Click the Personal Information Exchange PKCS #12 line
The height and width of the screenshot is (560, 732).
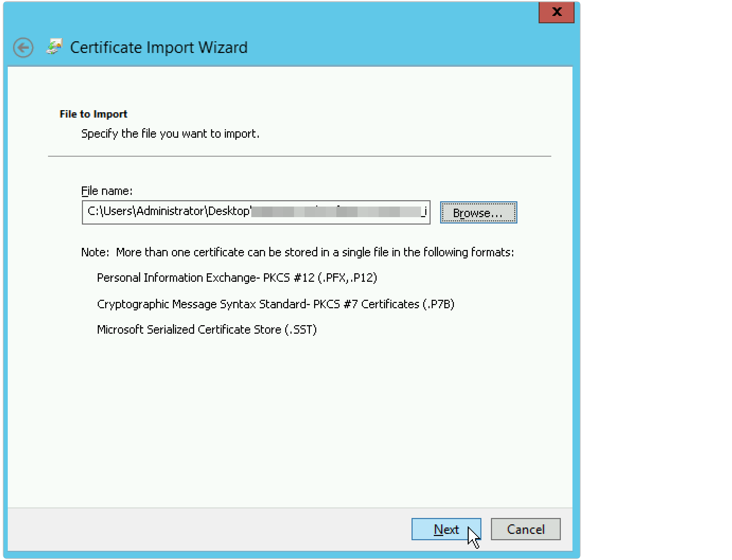click(237, 278)
